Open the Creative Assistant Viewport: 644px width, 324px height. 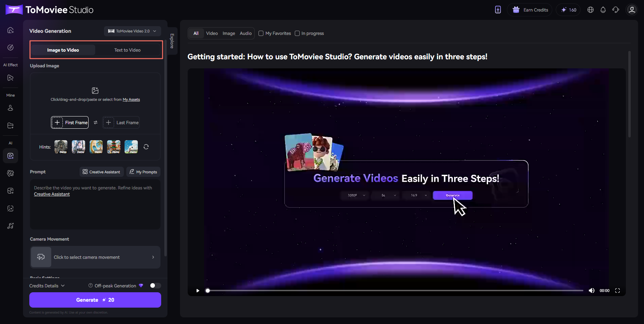pyautogui.click(x=101, y=172)
